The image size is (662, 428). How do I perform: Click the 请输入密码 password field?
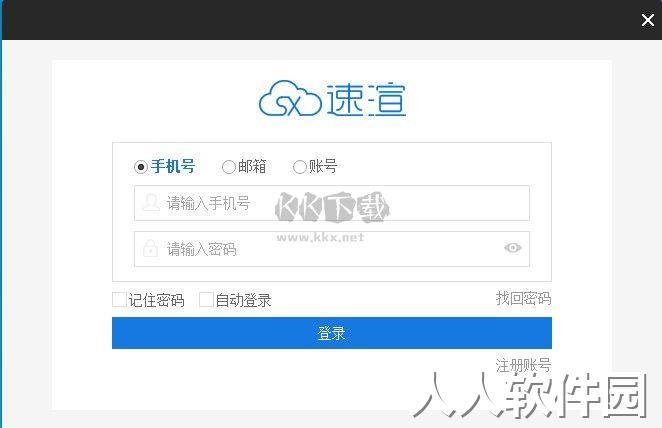tap(332, 249)
